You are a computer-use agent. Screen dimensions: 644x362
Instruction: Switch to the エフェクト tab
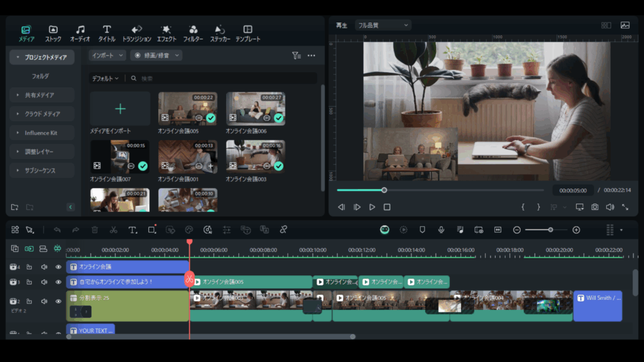[x=166, y=33]
